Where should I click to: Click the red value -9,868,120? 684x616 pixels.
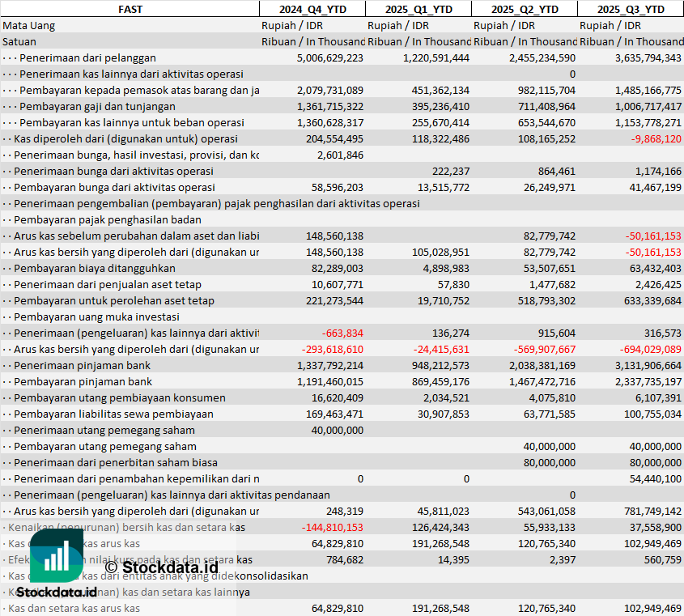click(652, 138)
